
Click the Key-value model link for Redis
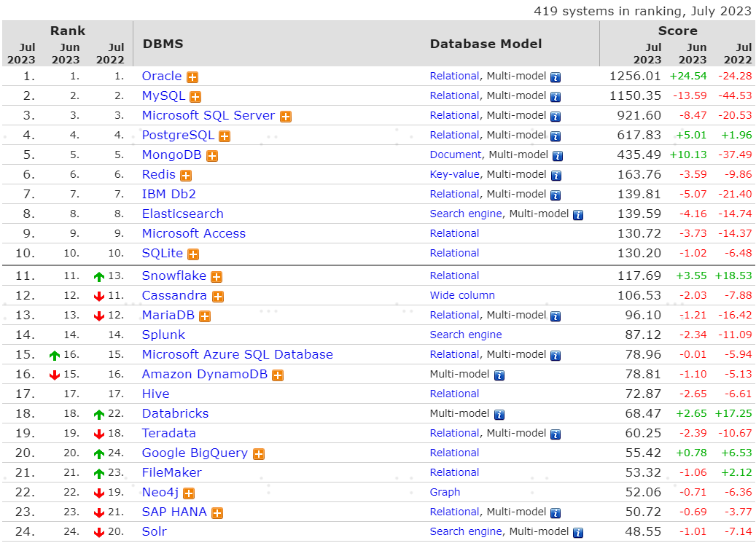(x=455, y=175)
